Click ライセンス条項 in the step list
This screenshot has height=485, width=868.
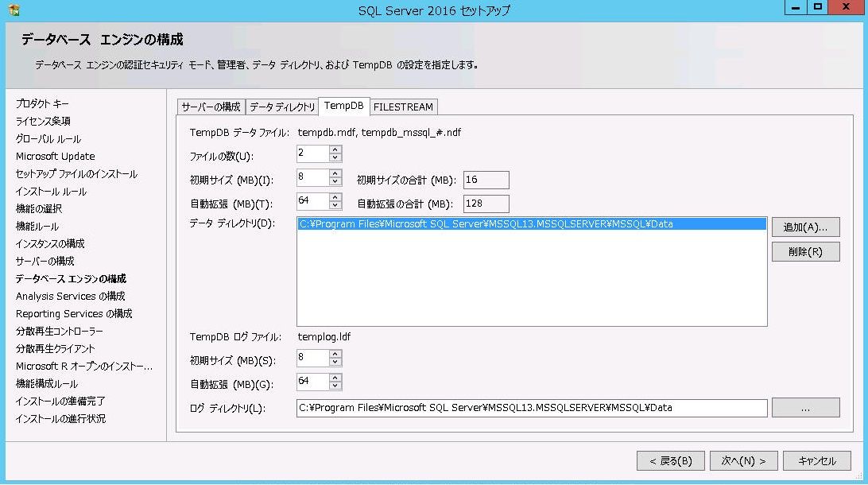[x=43, y=121]
